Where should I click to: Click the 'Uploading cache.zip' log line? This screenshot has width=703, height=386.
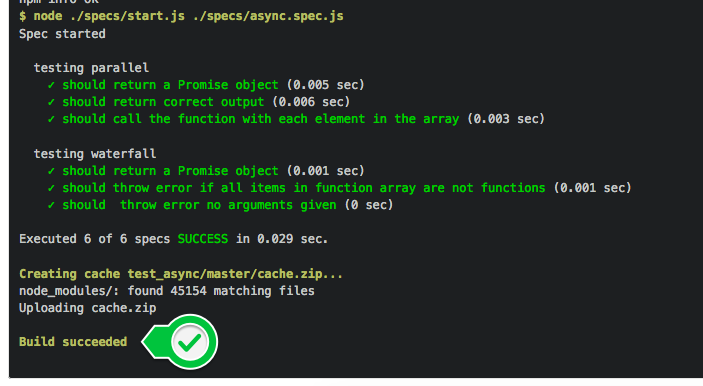[87, 308]
